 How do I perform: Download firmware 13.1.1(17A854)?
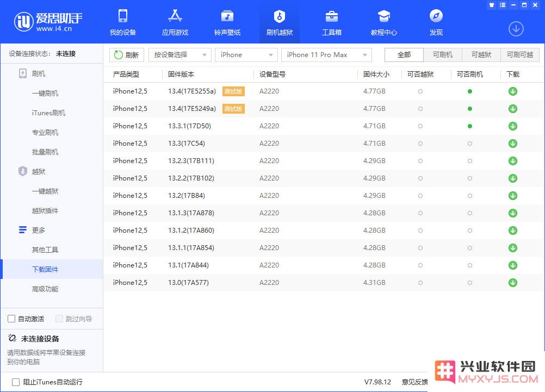pyautogui.click(x=513, y=248)
